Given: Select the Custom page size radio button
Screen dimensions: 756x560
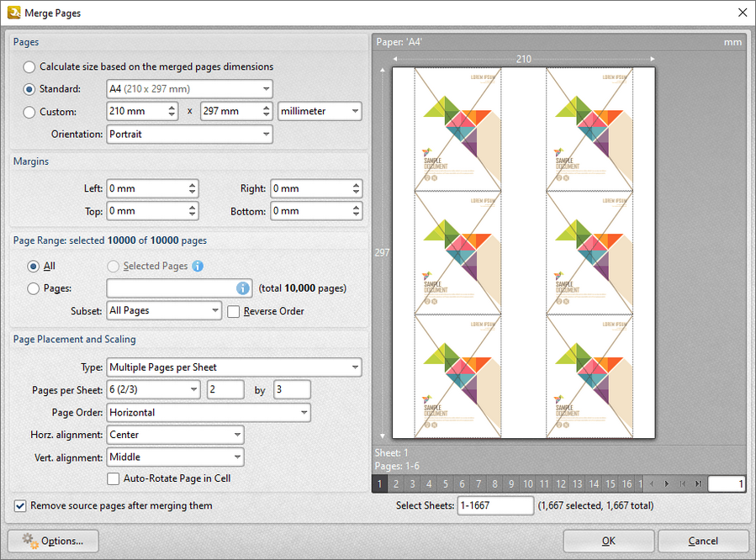Looking at the screenshot, I should coord(29,111).
